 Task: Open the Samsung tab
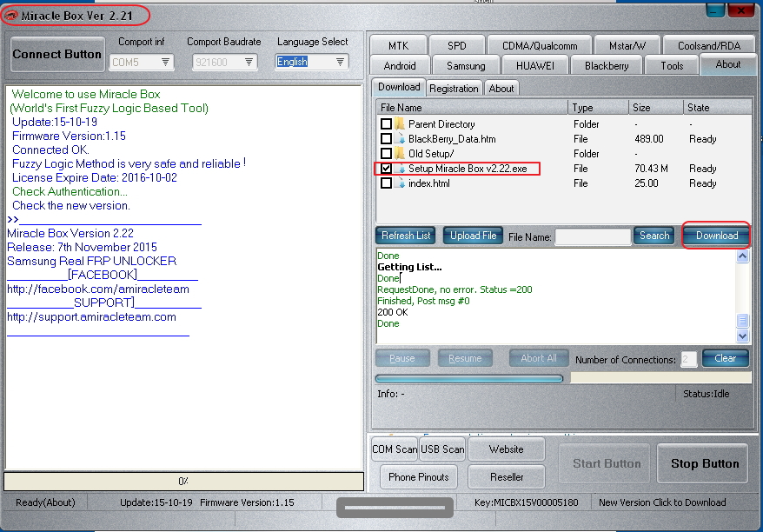[x=466, y=66]
